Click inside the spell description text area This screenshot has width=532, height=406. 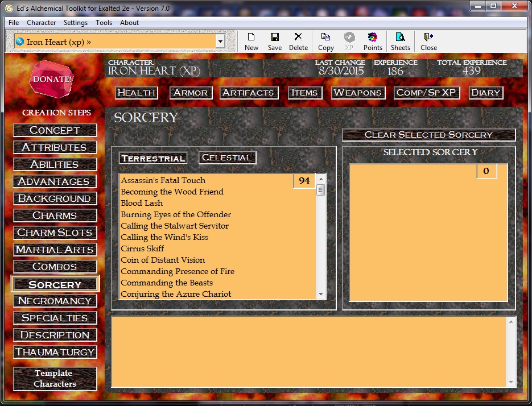pyautogui.click(x=309, y=352)
